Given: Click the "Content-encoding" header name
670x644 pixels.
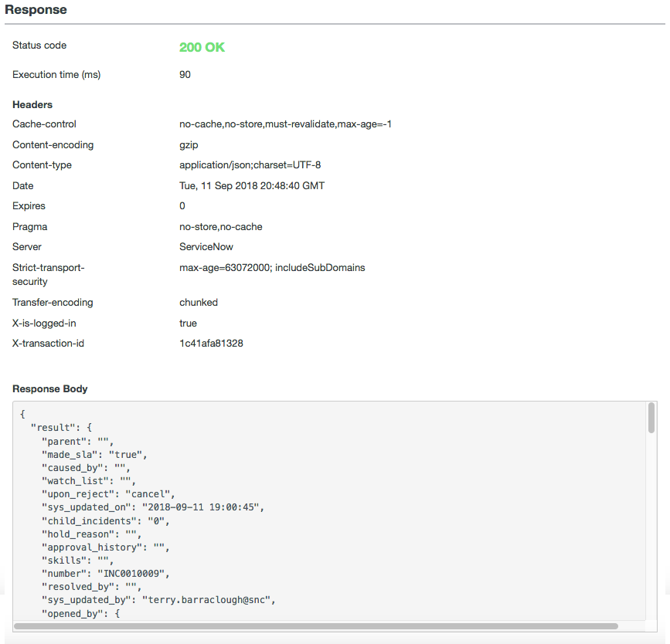Looking at the screenshot, I should tap(53, 144).
